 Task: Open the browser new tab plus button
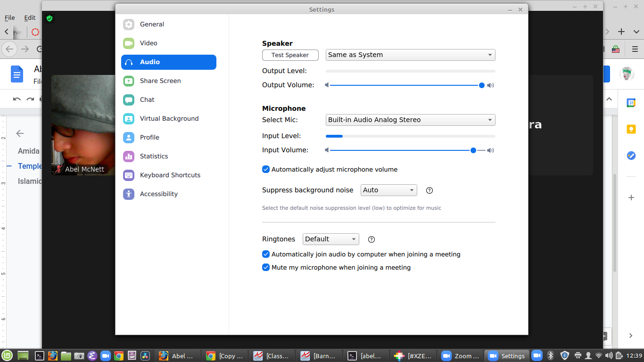[x=621, y=32]
